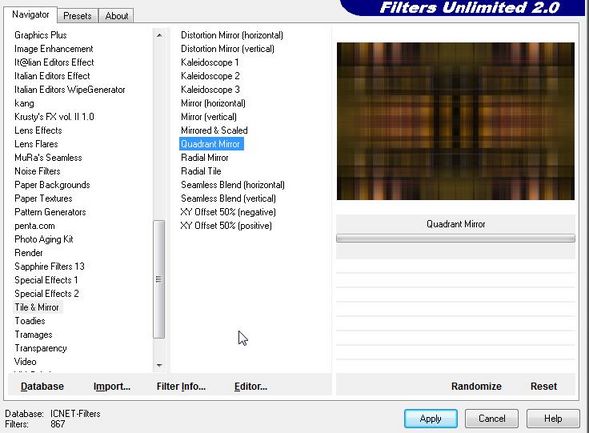Viewport: 589px width, 433px height.
Task: Apply the Quadrant Mirror filter
Action: [430, 418]
